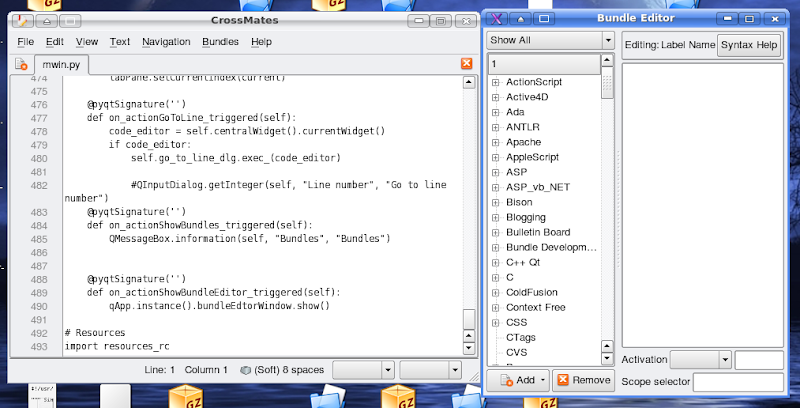Click the key field next to Activation
The width and height of the screenshot is (800, 408).
(759, 360)
